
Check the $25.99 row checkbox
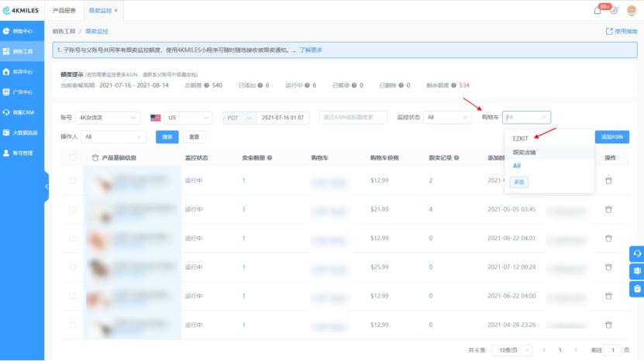(73, 267)
